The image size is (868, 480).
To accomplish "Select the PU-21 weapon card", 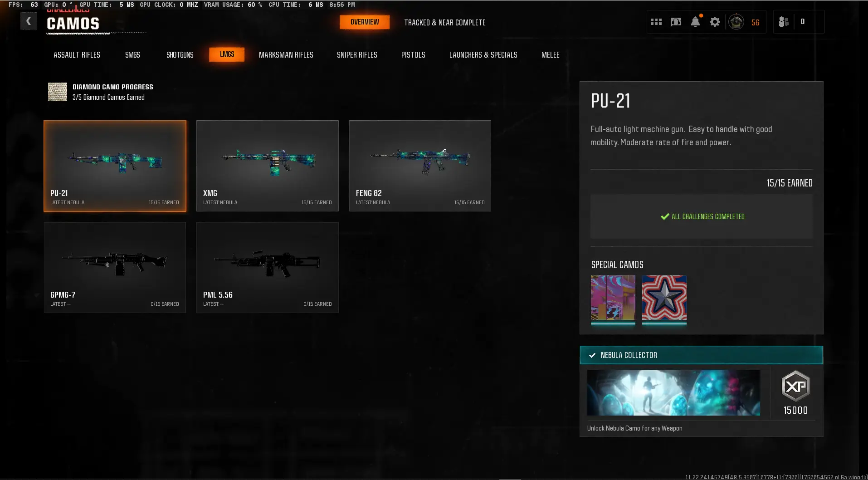I will click(x=115, y=166).
